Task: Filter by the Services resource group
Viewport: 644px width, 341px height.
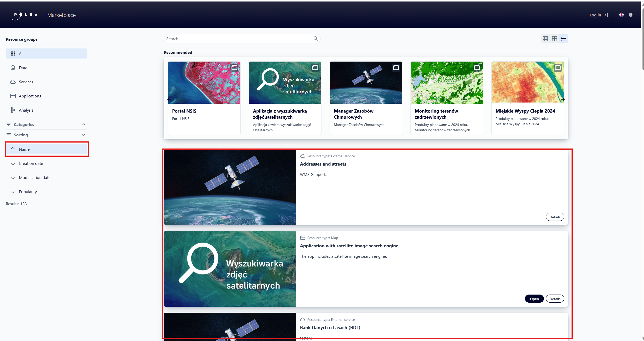Action: (x=26, y=82)
